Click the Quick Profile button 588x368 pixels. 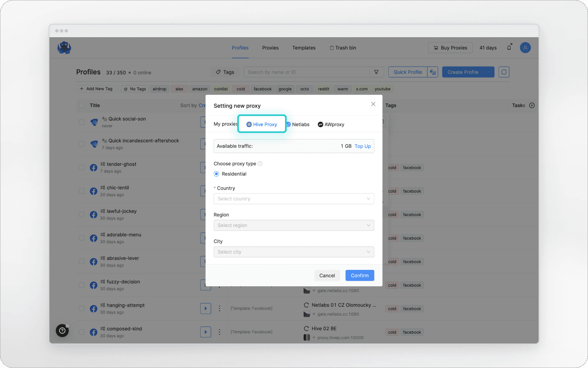point(408,72)
